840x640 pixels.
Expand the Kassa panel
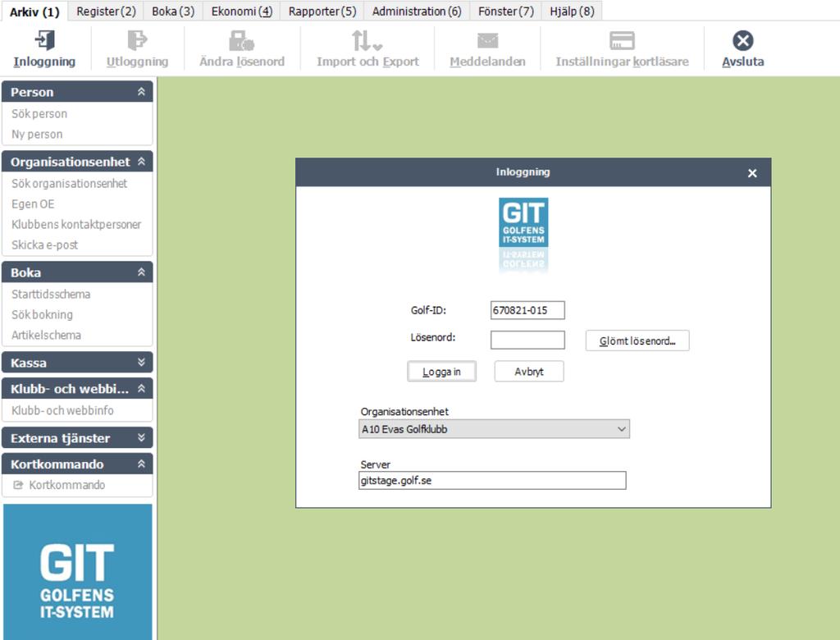pos(141,363)
